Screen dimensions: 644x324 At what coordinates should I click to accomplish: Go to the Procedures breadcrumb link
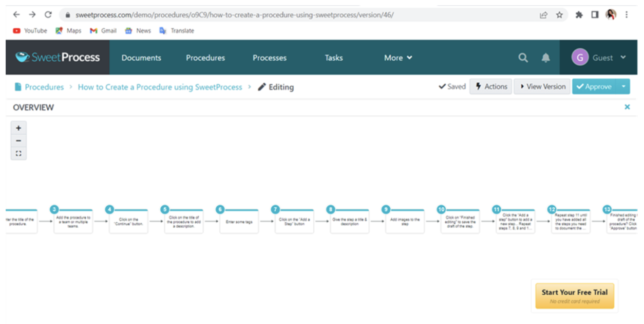tap(44, 87)
